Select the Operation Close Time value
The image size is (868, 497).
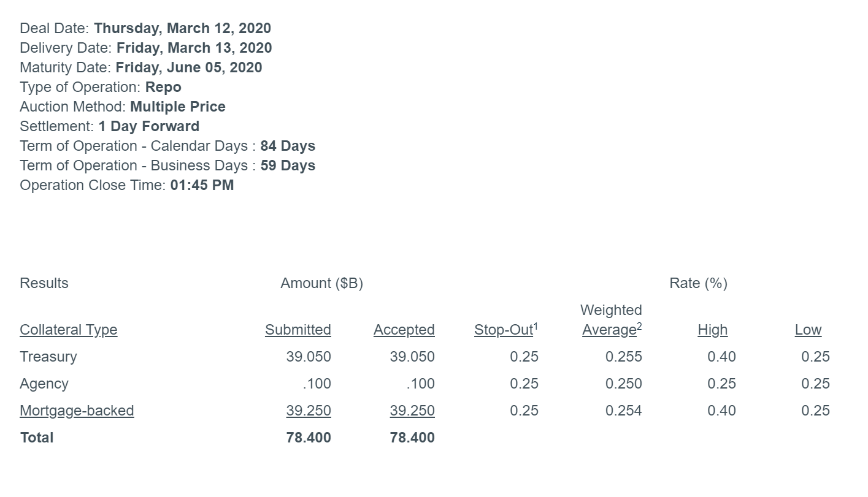[202, 185]
